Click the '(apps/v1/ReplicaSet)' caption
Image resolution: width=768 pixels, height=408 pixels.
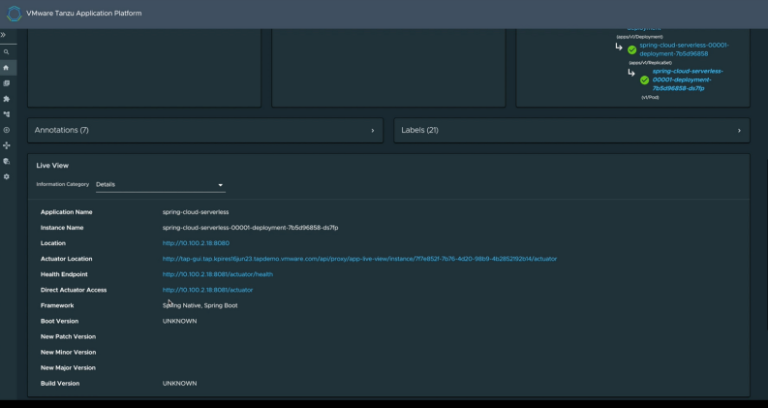650,63
